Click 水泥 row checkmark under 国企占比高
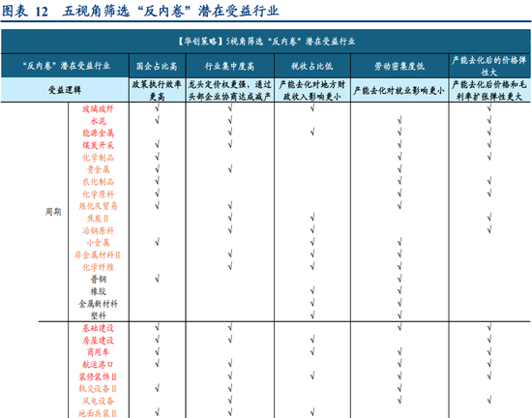The image size is (532, 418). (157, 120)
